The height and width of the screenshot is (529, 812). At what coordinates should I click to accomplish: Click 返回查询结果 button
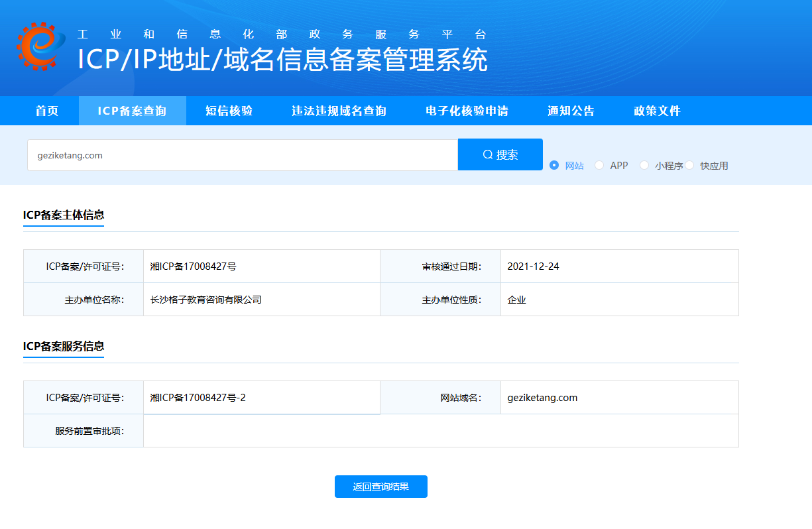click(x=381, y=487)
